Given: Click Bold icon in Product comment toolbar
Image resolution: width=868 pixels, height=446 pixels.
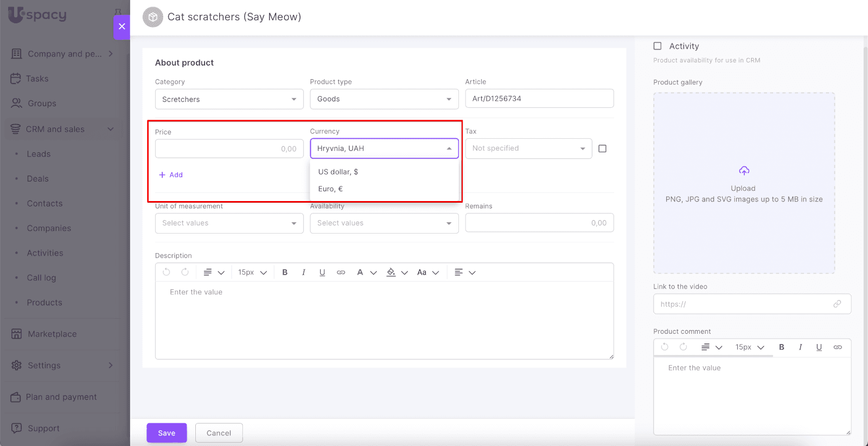Looking at the screenshot, I should coord(782,347).
